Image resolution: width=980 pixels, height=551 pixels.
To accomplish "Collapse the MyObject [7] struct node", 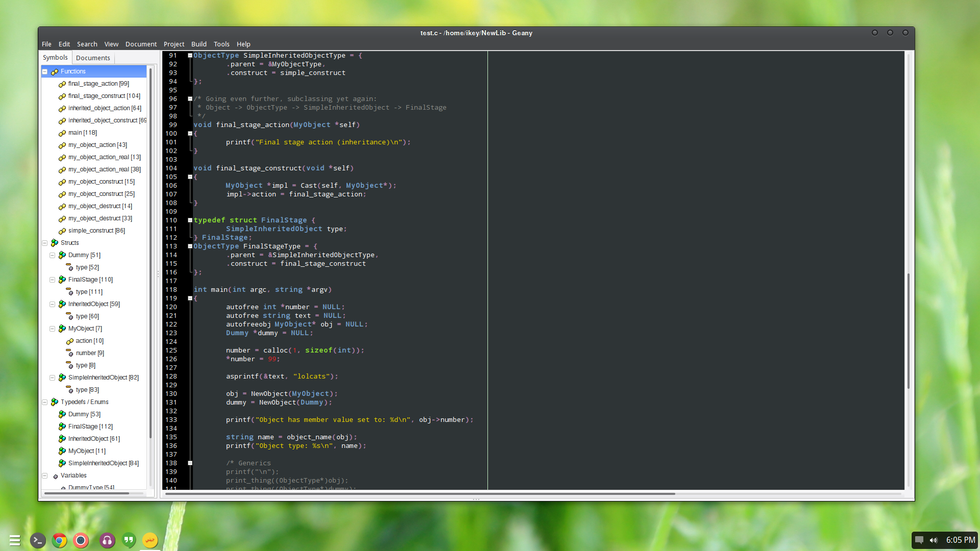I will click(x=53, y=329).
